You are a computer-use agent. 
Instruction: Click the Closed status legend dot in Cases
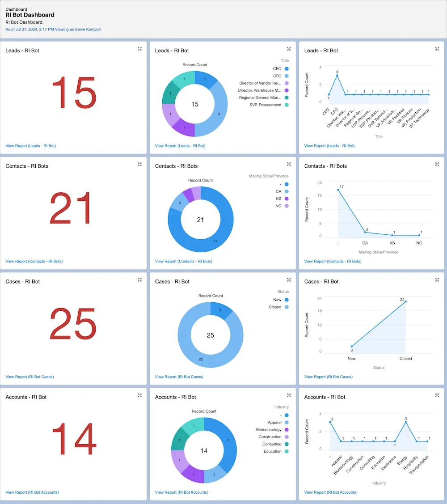(x=287, y=307)
